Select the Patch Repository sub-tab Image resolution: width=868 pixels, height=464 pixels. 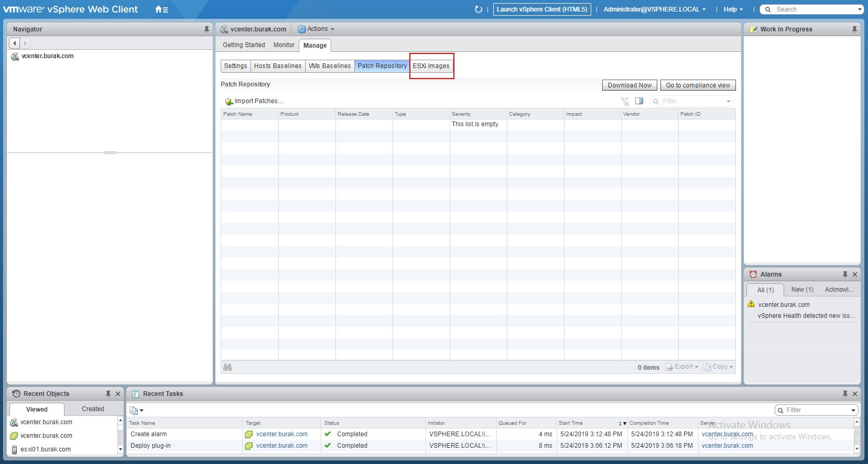pyautogui.click(x=382, y=66)
